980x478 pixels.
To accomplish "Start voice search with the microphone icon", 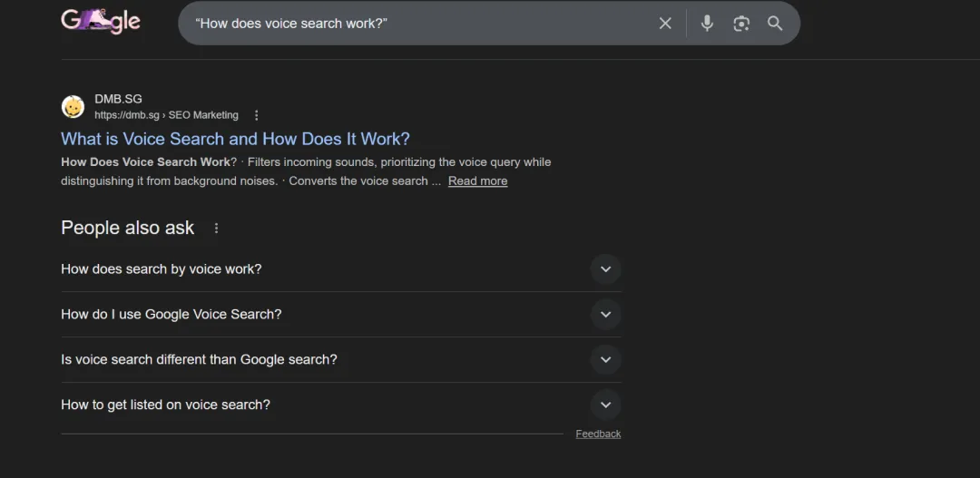I will coord(707,23).
